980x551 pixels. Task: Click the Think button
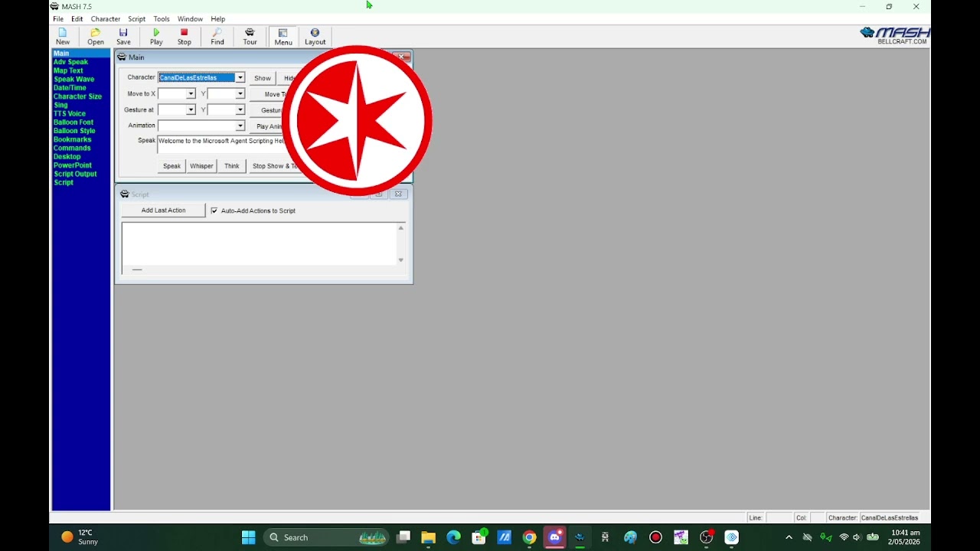pyautogui.click(x=232, y=166)
